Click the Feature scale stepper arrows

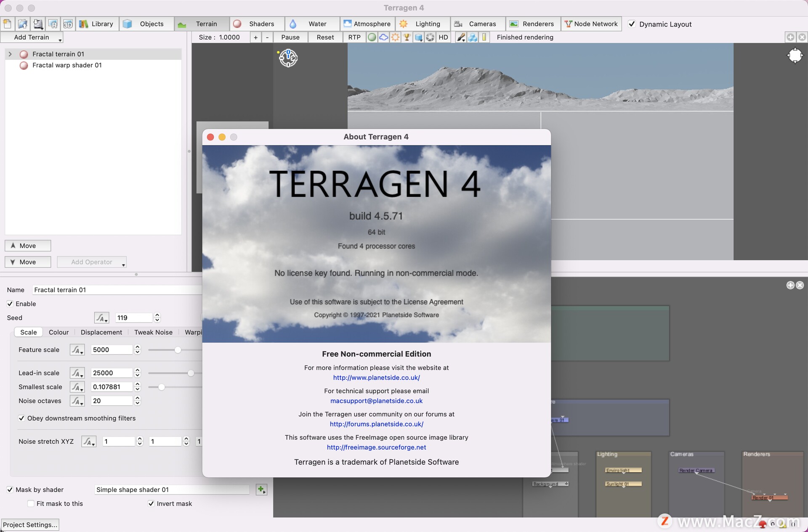(x=137, y=349)
